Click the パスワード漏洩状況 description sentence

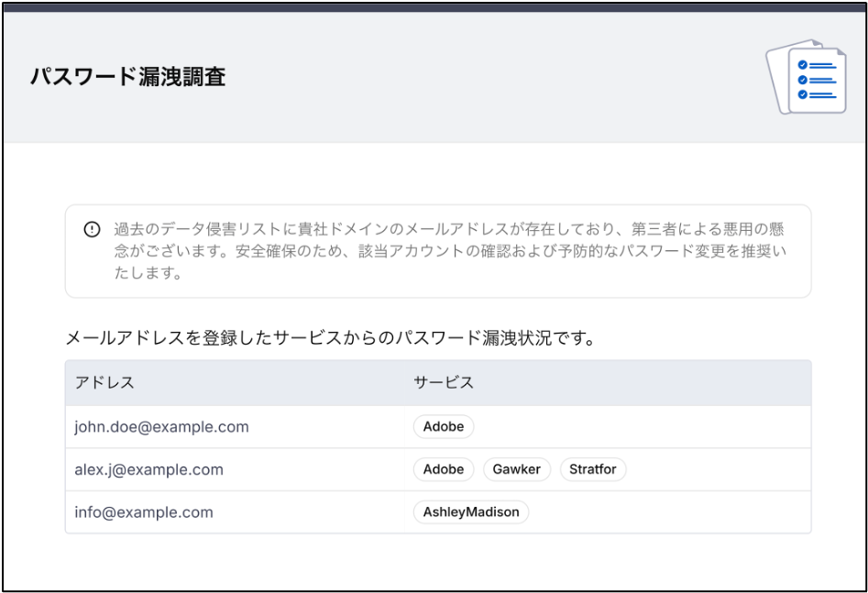coord(331,338)
